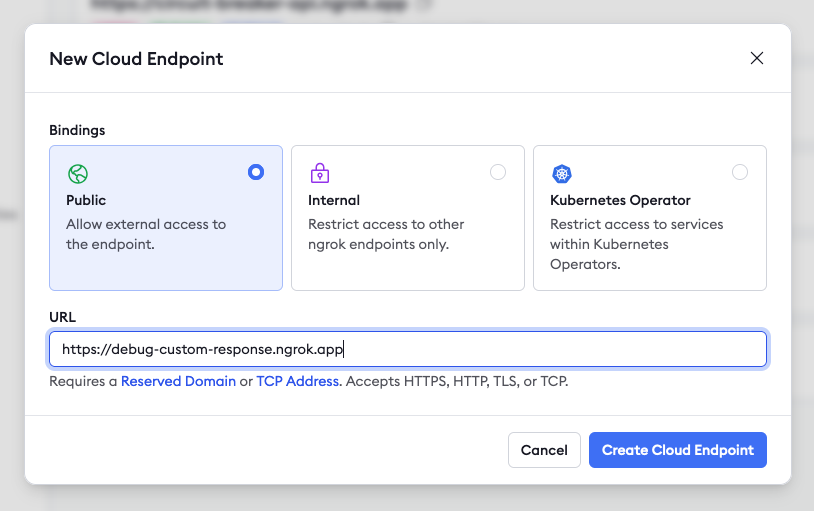Select the Public binding radio button
The height and width of the screenshot is (511, 814).
coord(256,172)
